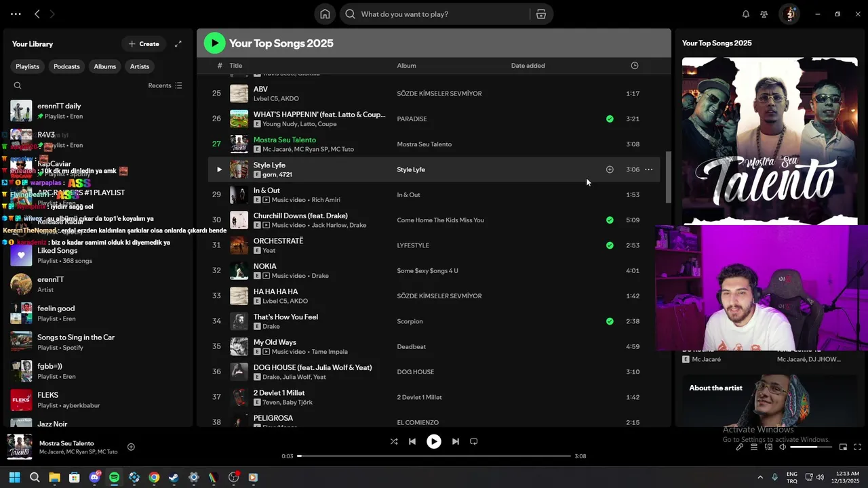
Task: Add now playing song to Liked Songs
Action: pyautogui.click(x=132, y=447)
